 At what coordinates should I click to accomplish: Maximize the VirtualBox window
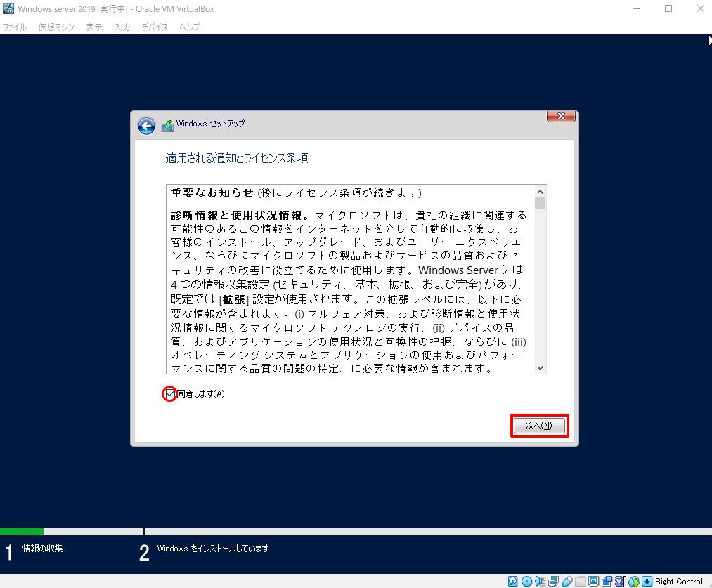(668, 8)
